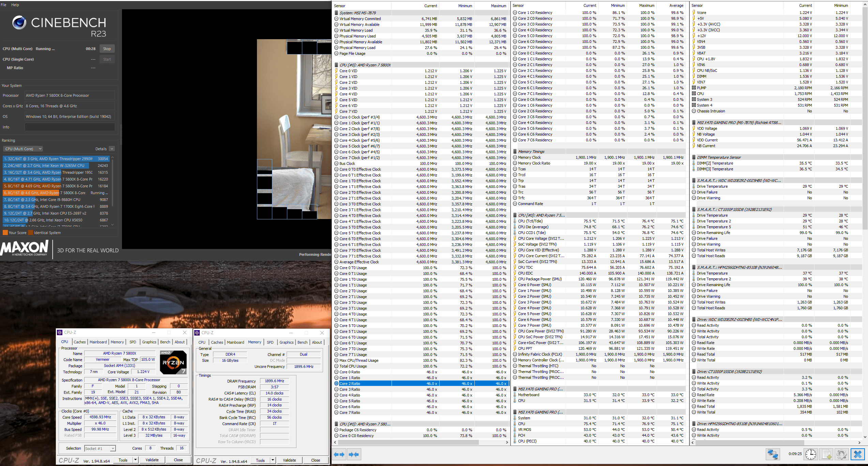
Task: Select ranking entry Intel Xeon W-3265M CPU
Action: 56,166
